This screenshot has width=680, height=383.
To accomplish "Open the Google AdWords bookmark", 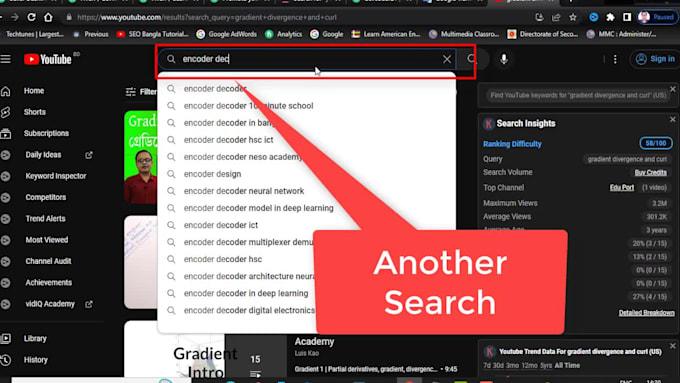I will click(x=227, y=34).
